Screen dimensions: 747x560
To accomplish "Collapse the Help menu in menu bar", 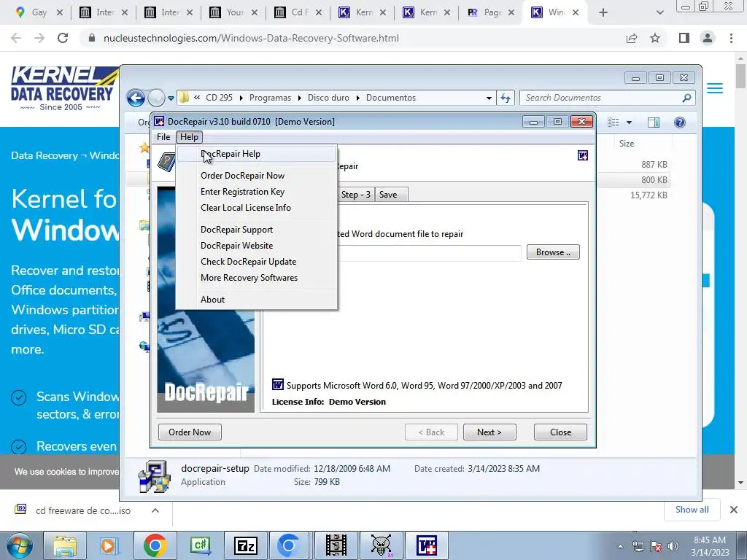I will (189, 137).
